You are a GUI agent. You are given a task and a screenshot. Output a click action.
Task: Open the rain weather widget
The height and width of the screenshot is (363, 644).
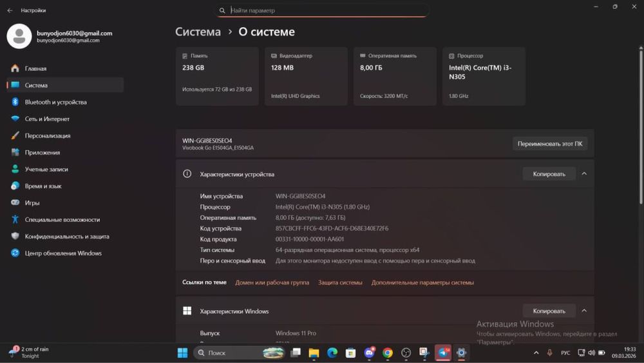[x=30, y=352]
